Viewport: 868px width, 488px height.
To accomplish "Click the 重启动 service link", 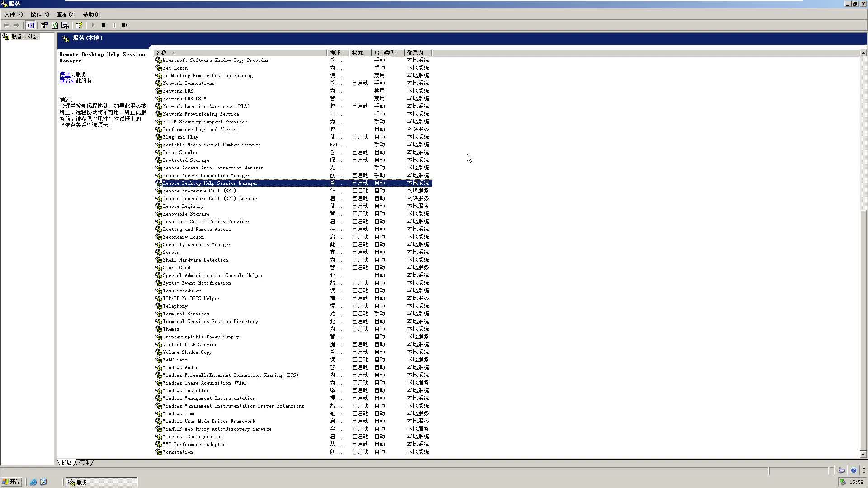I will click(67, 81).
